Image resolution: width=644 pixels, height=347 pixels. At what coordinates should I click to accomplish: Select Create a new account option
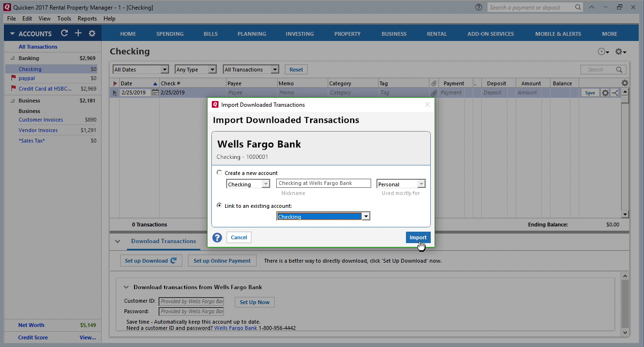coord(219,173)
